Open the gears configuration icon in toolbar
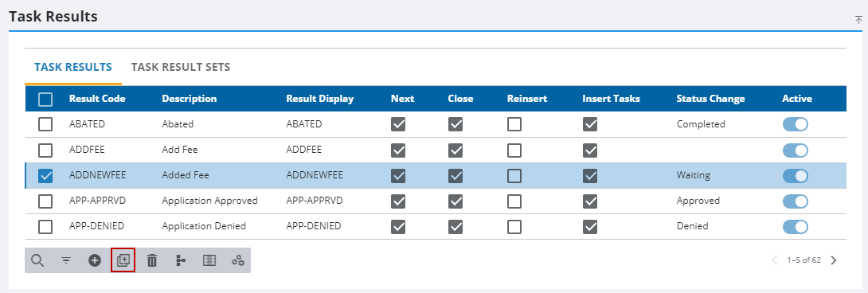 pos(238,260)
